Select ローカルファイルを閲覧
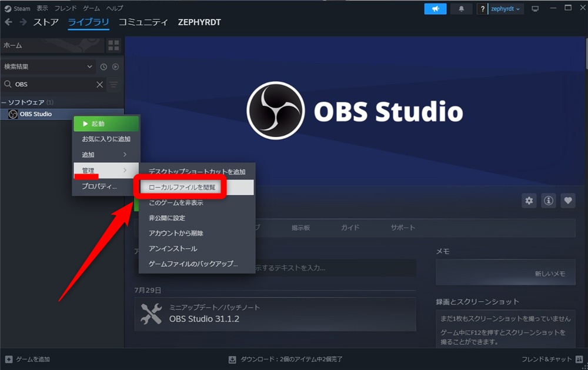 197,187
